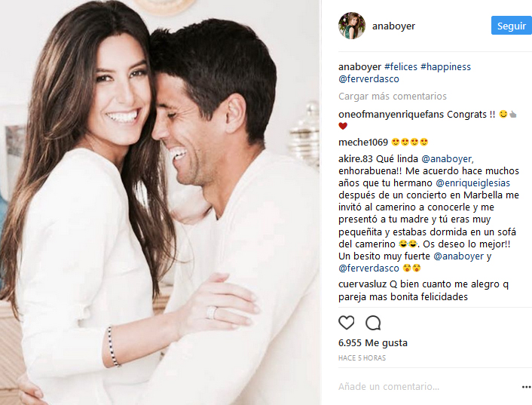Open the #happiness hashtag
Image resolution: width=532 pixels, height=405 pixels.
point(445,67)
